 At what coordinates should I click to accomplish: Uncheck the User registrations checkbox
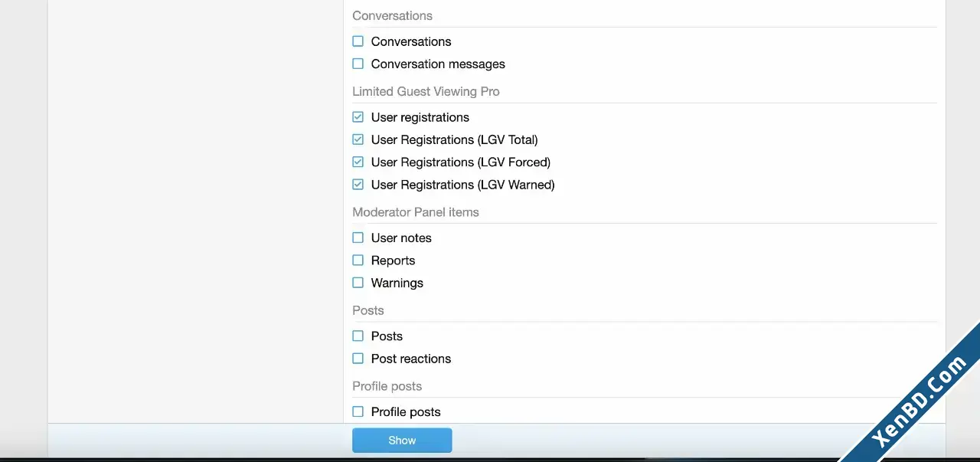[358, 117]
